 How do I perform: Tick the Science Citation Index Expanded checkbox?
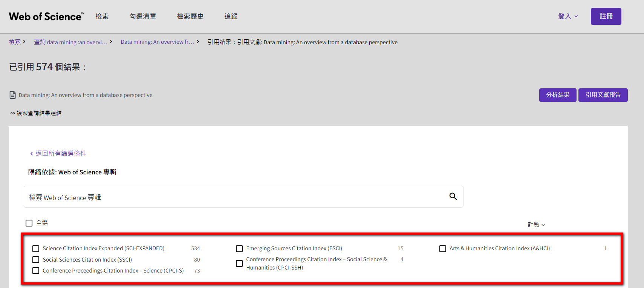(x=36, y=249)
